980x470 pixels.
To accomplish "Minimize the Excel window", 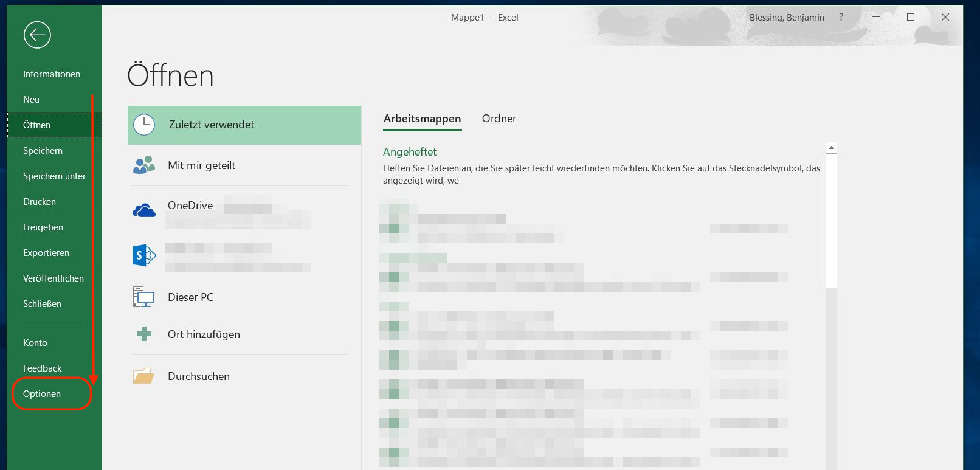I will point(876,18).
